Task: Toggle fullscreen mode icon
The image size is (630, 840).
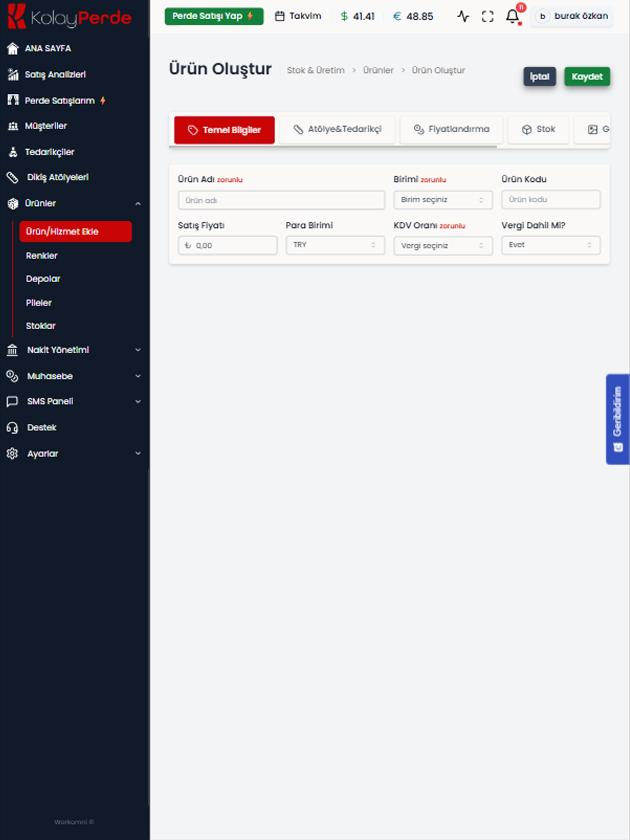Action: pyautogui.click(x=487, y=16)
